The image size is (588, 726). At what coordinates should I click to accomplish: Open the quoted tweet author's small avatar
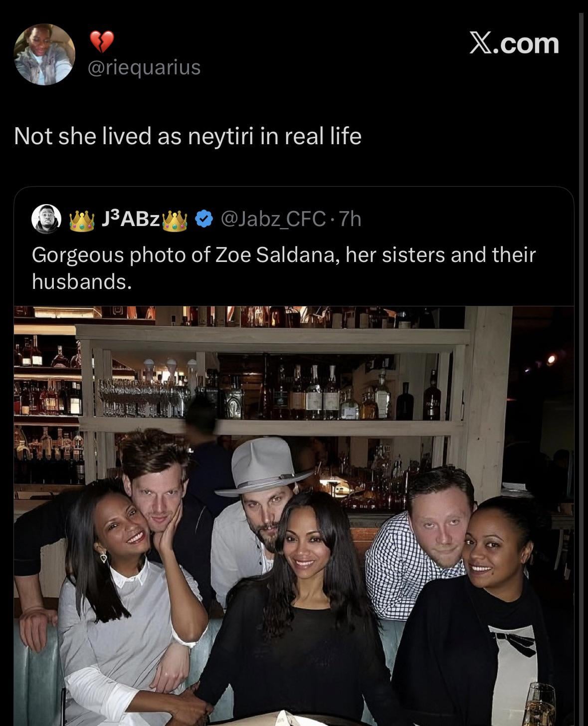pyautogui.click(x=46, y=219)
